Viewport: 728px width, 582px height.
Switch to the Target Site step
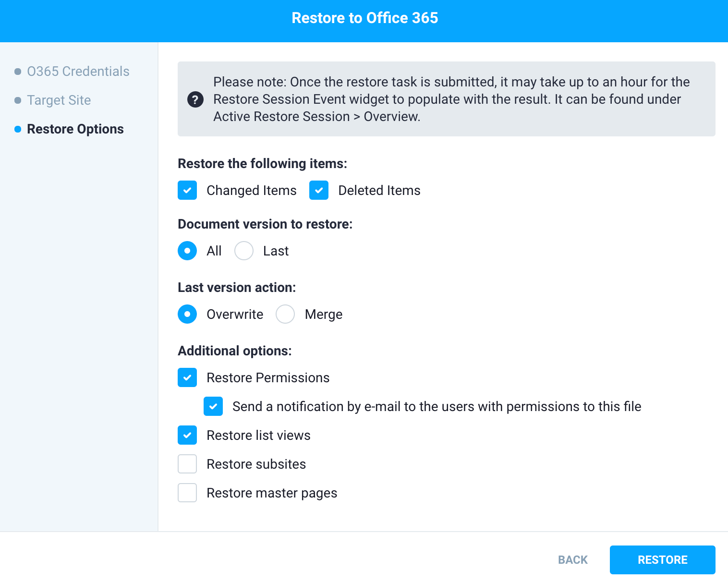click(59, 100)
